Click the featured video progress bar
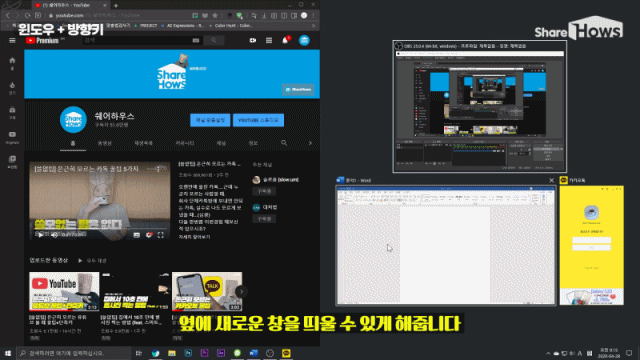Screen dimensions: 640x360 tap(100, 229)
